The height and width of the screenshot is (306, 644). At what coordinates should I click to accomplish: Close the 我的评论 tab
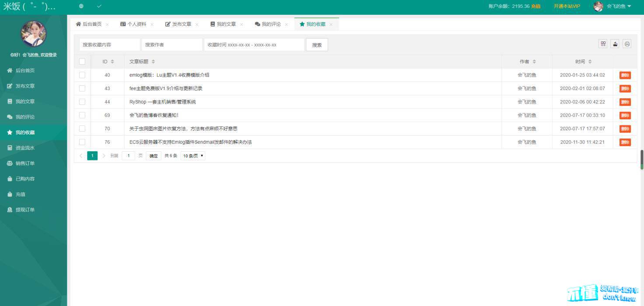click(286, 24)
